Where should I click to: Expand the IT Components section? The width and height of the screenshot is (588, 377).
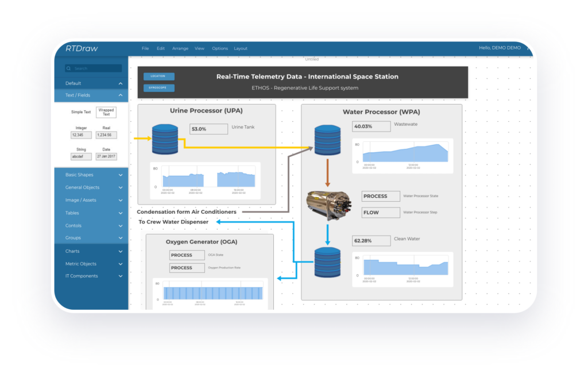(x=91, y=276)
